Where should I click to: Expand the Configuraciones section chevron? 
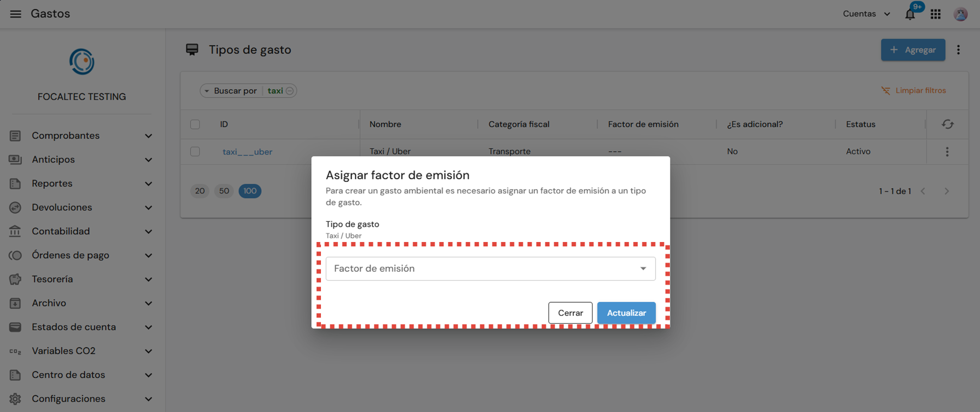tap(148, 399)
